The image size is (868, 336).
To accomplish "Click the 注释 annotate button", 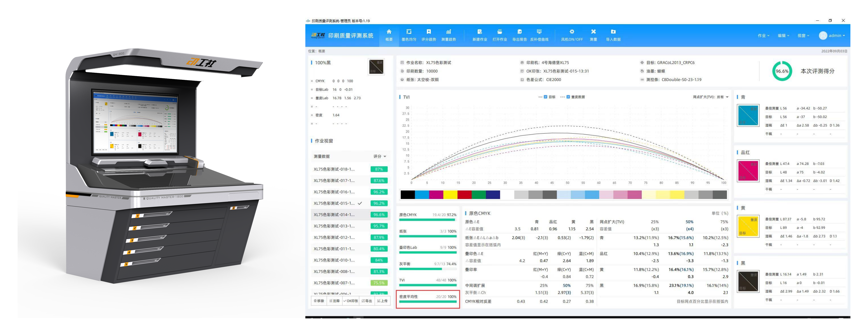I will (x=335, y=301).
